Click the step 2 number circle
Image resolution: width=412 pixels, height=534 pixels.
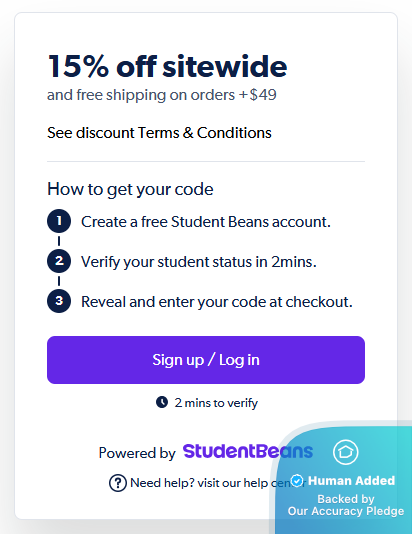[x=59, y=261]
